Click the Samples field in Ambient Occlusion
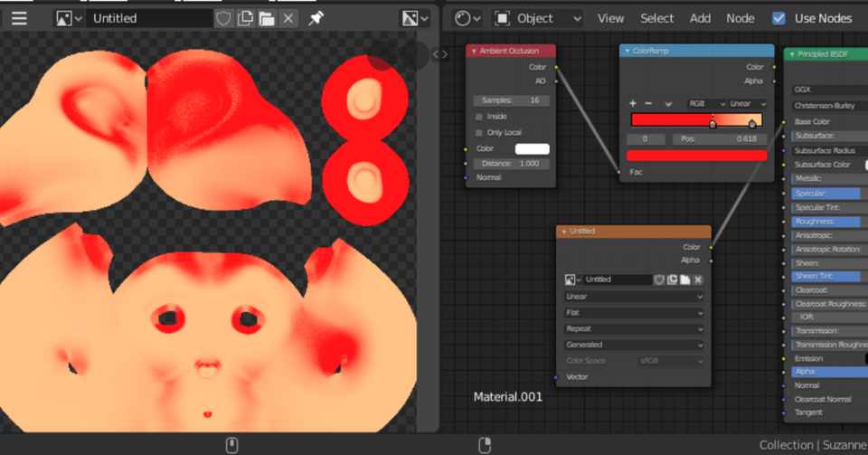 [x=512, y=100]
